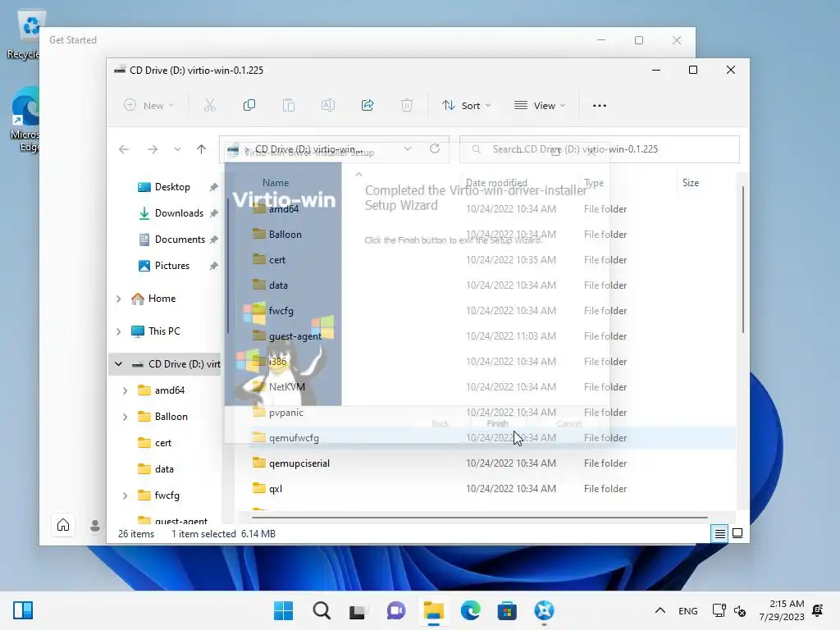Click the Rename icon in the toolbar
840x630 pixels.
(x=328, y=106)
